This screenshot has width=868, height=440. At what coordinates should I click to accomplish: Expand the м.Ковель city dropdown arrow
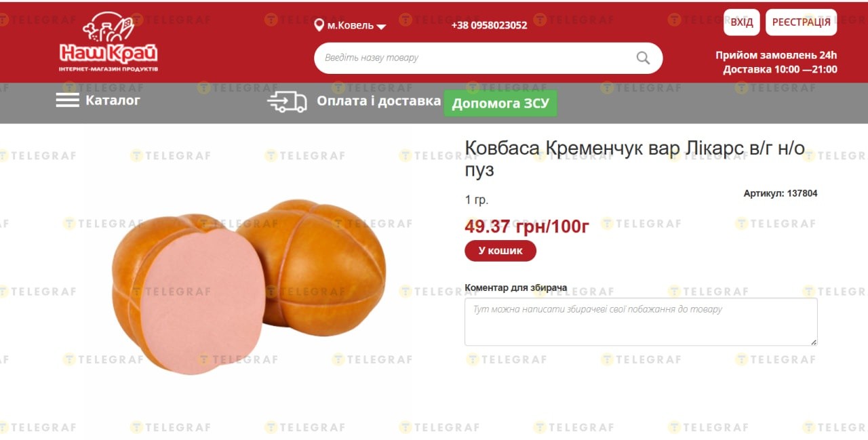381,27
